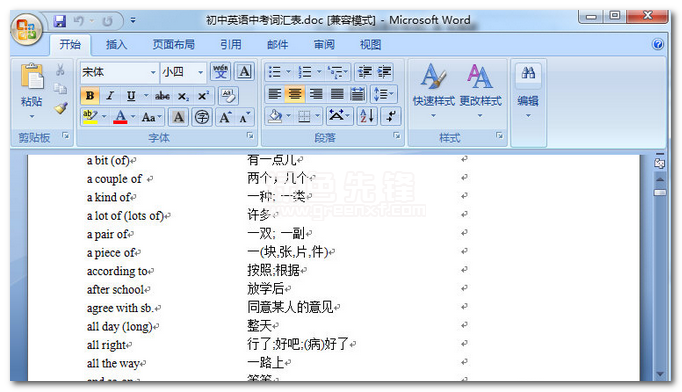Click the clear formatting icon
682x392 pixels.
pyautogui.click(x=228, y=96)
